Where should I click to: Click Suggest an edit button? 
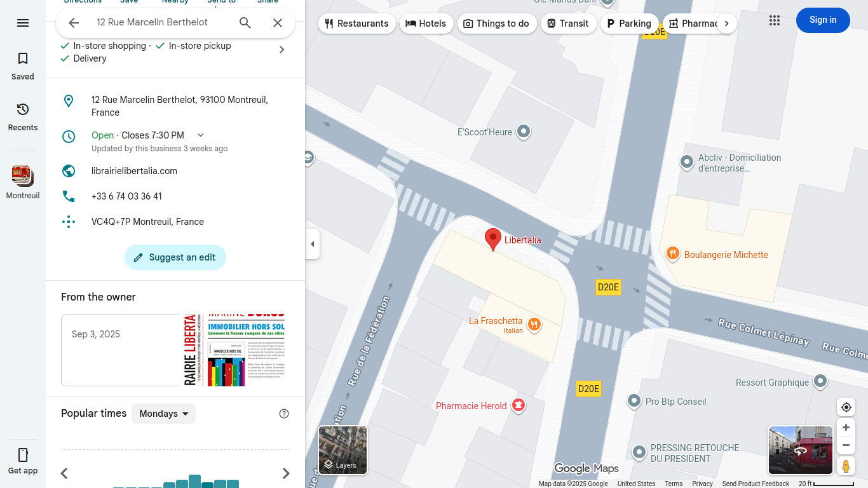coord(175,257)
